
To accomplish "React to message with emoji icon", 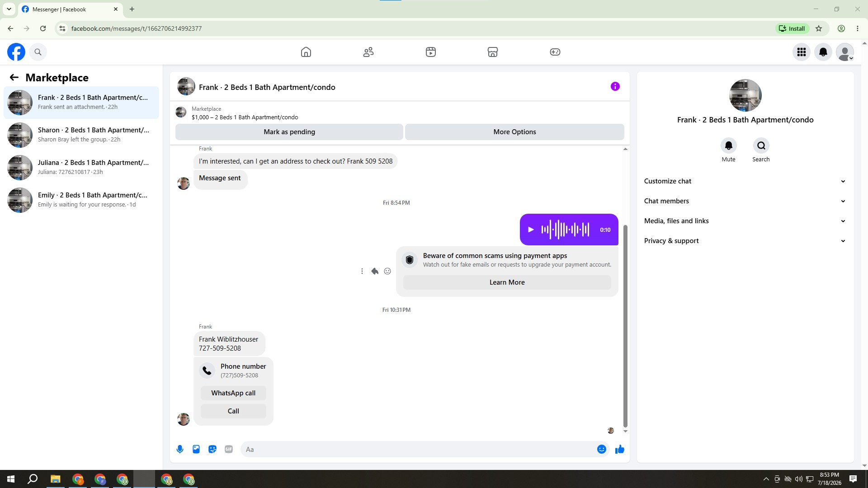I will point(387,271).
